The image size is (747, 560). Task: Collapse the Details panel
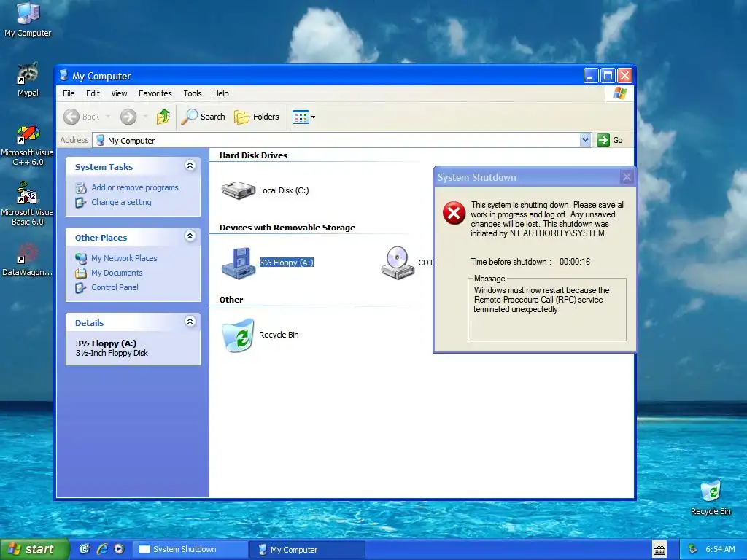[190, 322]
